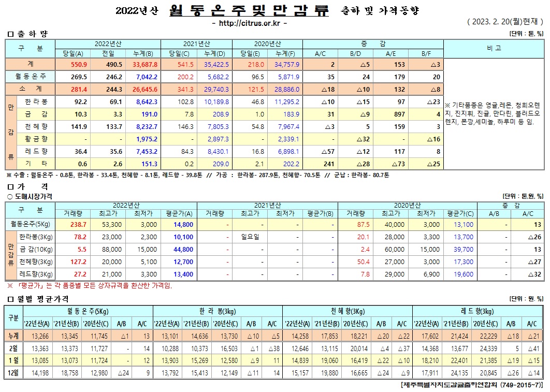550x392 pixels.
Task: Click the 수출 export footnote line
Action: [x=197, y=176]
